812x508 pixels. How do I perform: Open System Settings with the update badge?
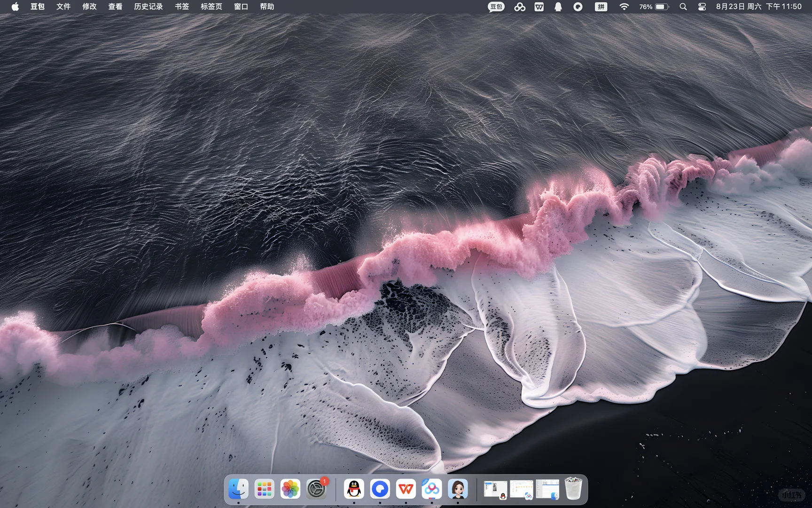pos(317,489)
